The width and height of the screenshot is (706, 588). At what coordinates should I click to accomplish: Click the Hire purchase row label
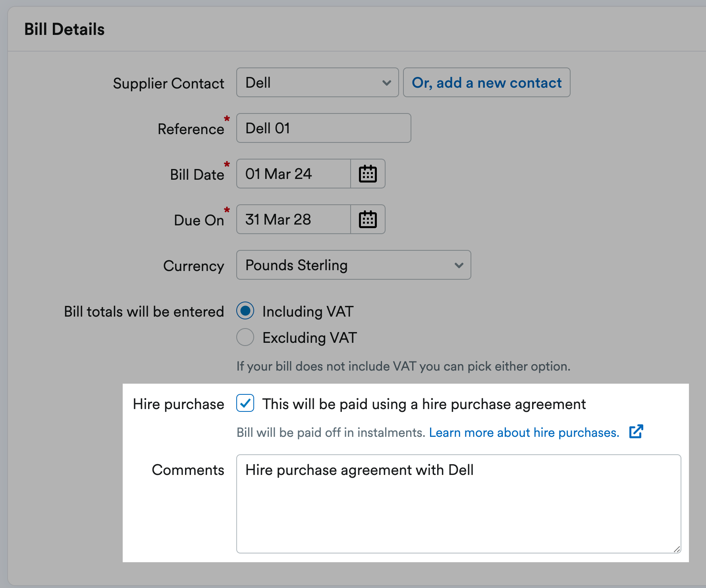pyautogui.click(x=178, y=404)
